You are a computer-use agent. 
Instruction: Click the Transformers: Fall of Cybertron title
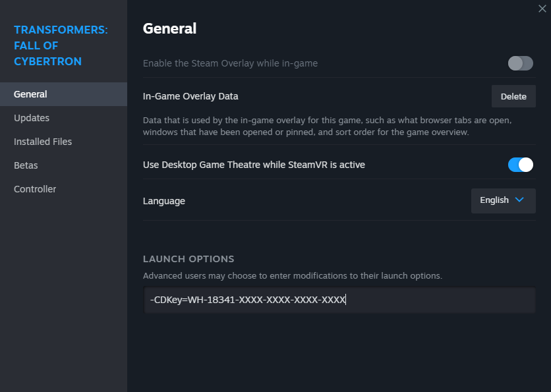coord(61,45)
